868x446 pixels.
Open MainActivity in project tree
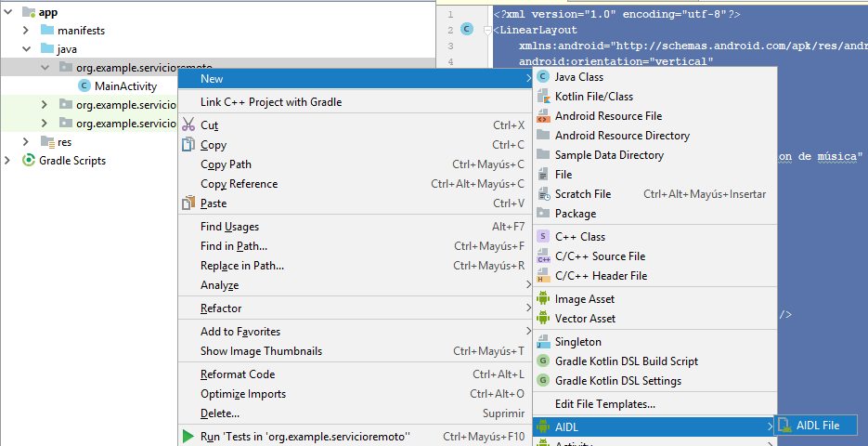click(125, 86)
